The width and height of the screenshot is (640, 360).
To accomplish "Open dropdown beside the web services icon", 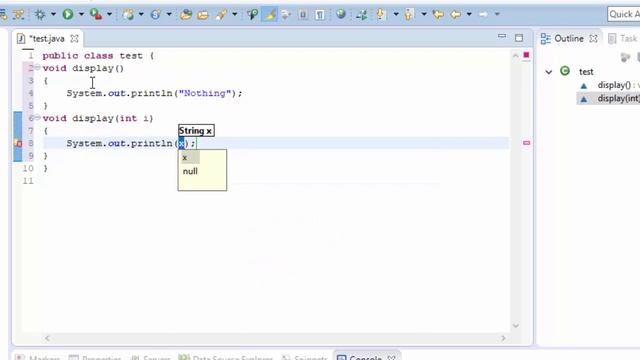I will [x=169, y=15].
